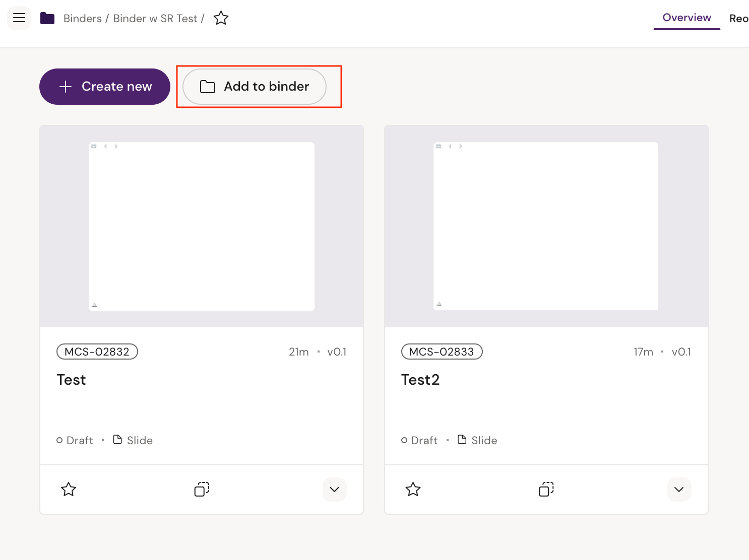Screen dimensions: 749x560
Task: Open the partially visible Reo tab
Action: click(x=738, y=19)
